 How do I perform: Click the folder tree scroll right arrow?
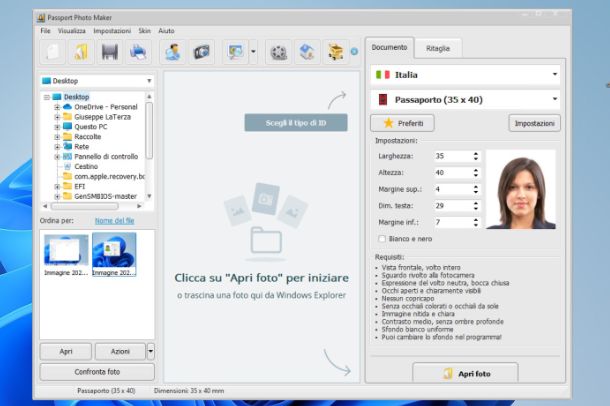pyautogui.click(x=139, y=206)
